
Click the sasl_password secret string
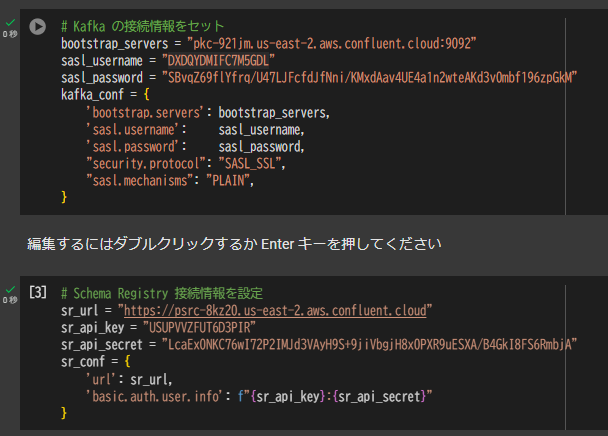pyautogui.click(x=369, y=78)
